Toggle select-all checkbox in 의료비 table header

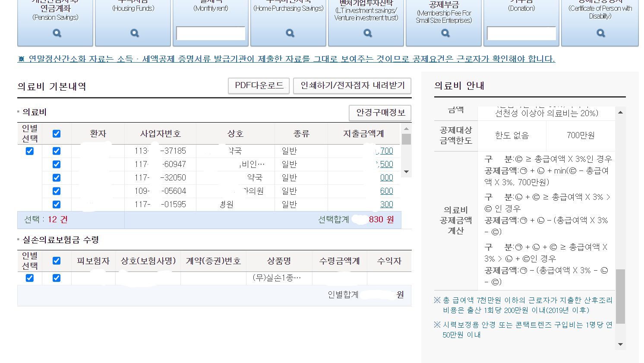point(57,134)
